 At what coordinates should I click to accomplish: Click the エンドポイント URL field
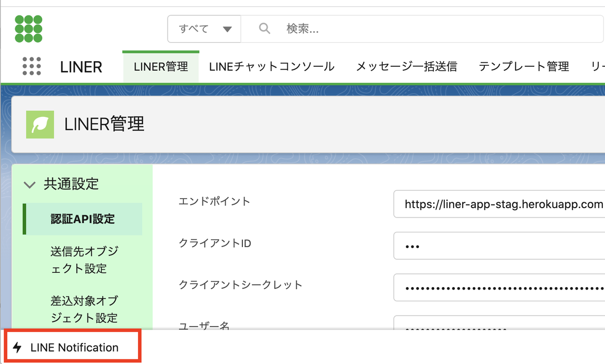coord(499,204)
